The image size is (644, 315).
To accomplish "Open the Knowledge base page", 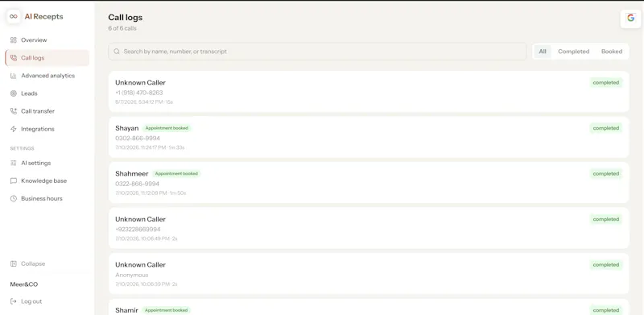I will click(x=47, y=181).
